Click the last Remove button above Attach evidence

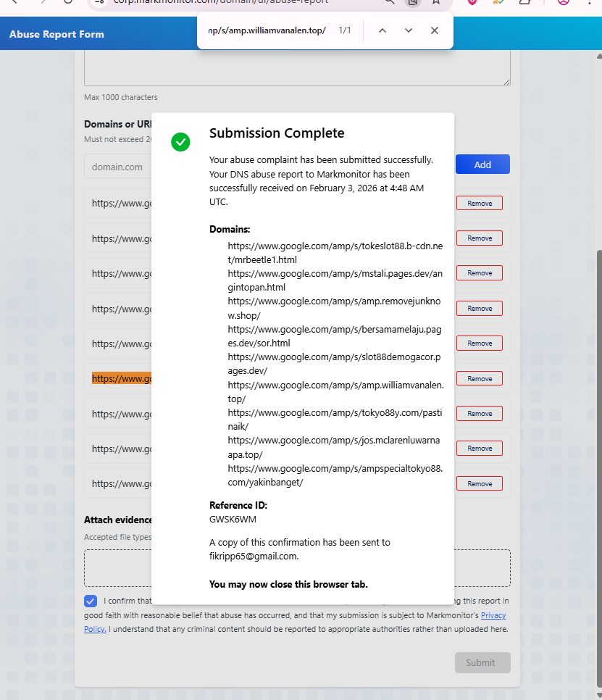pyautogui.click(x=480, y=483)
